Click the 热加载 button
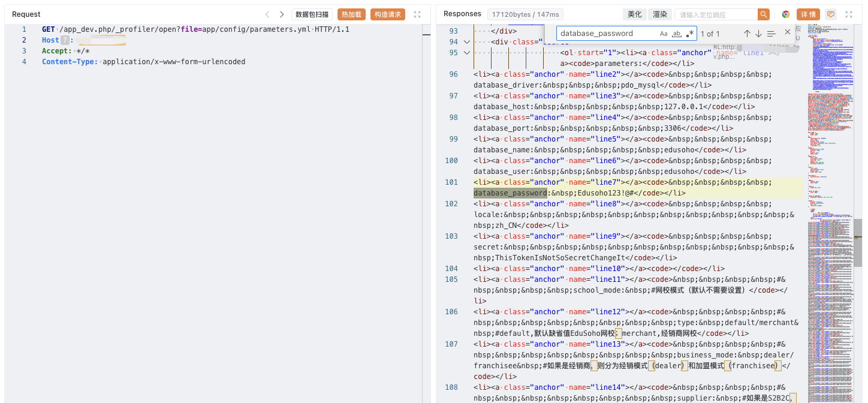This screenshot has height=403, width=868. [352, 14]
